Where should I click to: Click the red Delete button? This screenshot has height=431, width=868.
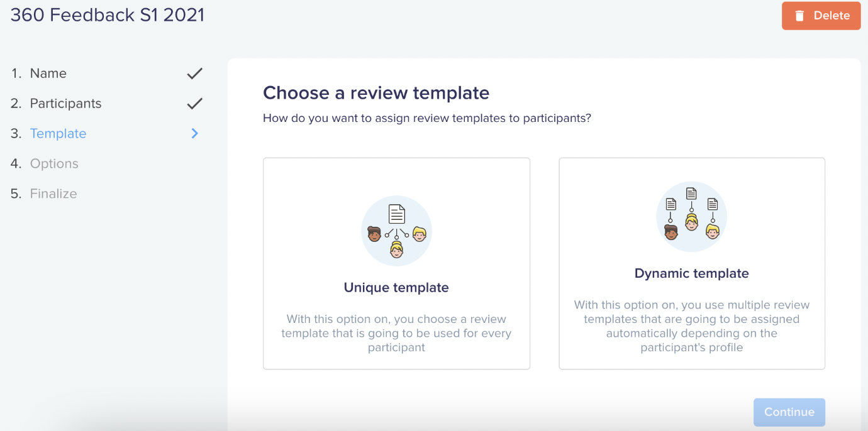[x=821, y=16]
